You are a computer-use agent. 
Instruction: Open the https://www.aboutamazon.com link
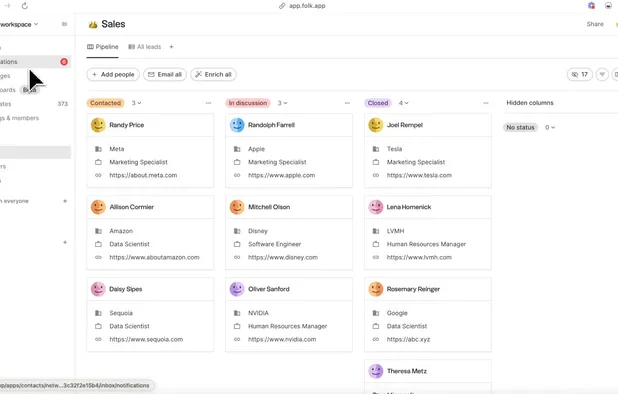point(154,257)
